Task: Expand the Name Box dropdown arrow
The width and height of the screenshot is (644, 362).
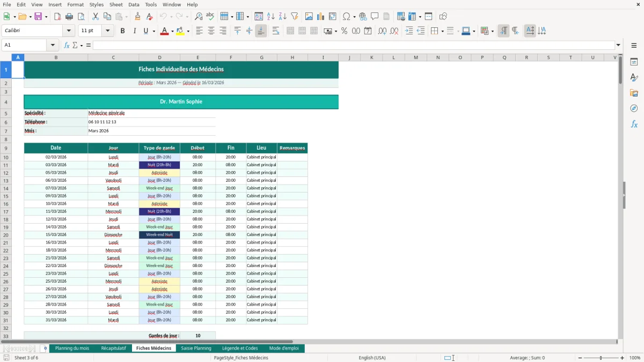Action: pyautogui.click(x=53, y=45)
